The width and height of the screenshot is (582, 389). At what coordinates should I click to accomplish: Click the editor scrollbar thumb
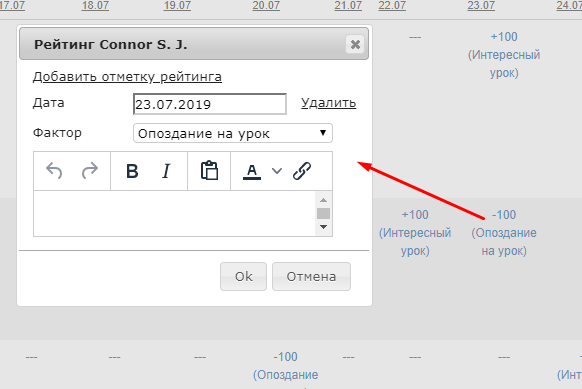point(323,213)
